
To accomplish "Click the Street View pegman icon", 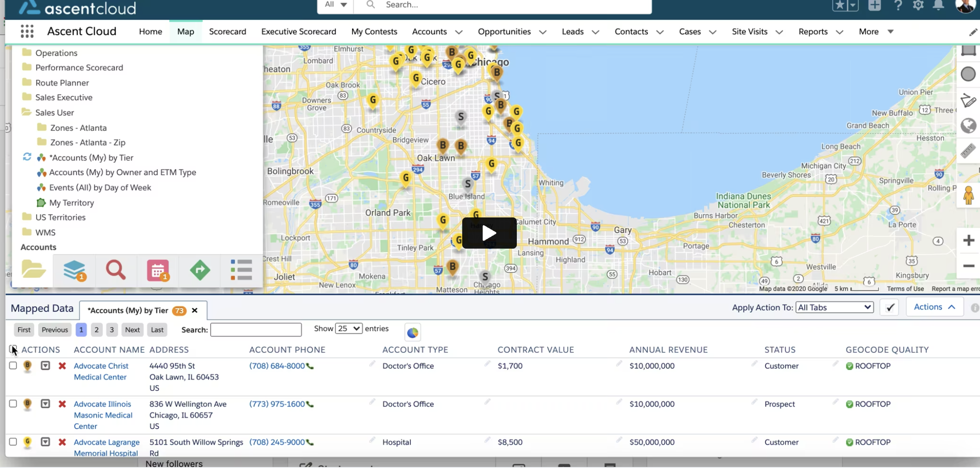I will tap(968, 195).
